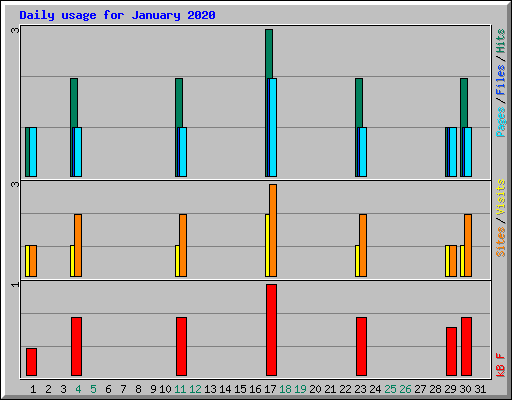The height and width of the screenshot is (400, 512).
Task: Select the red KB bar for day 11
Action: [x=181, y=347]
